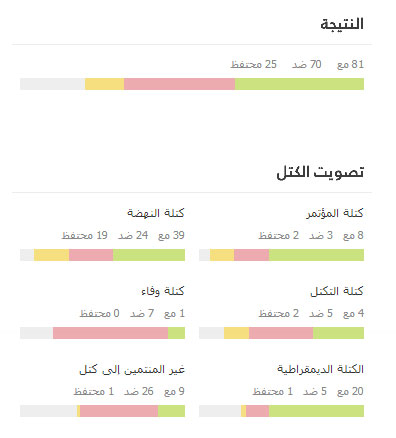
Task: Click the grey segment of overall result bar
Action: pos(52,84)
